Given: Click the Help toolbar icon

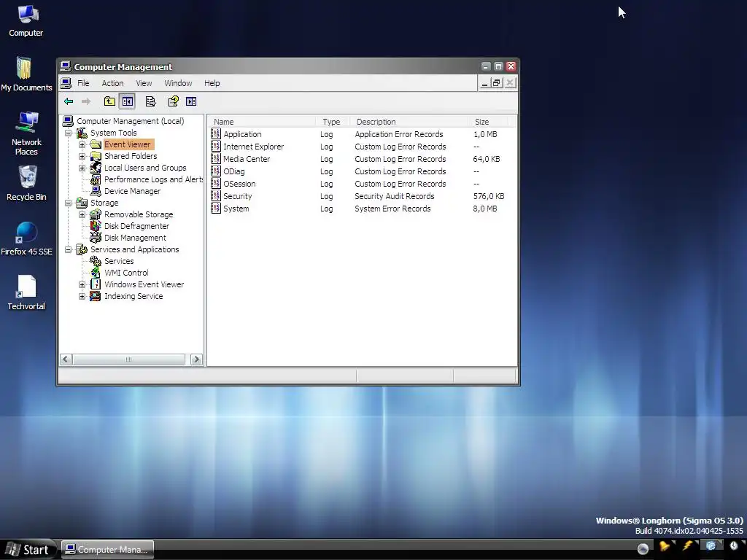Looking at the screenshot, I should [174, 101].
